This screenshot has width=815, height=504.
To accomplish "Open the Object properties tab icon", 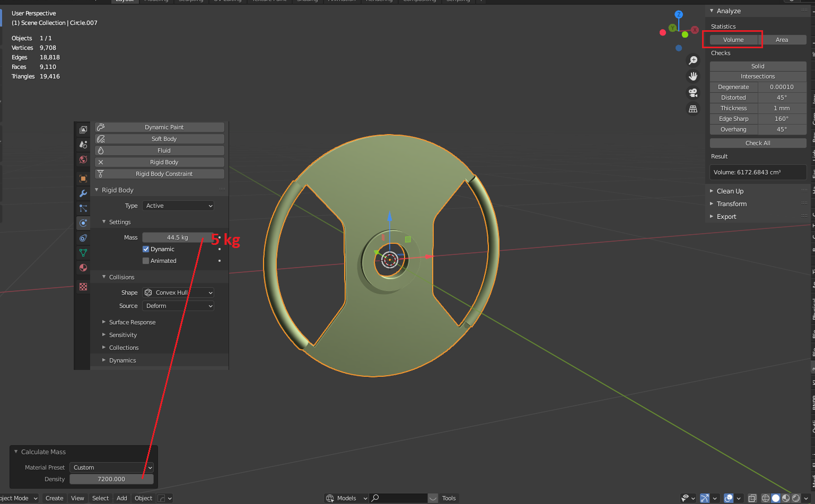I will pos(83,179).
